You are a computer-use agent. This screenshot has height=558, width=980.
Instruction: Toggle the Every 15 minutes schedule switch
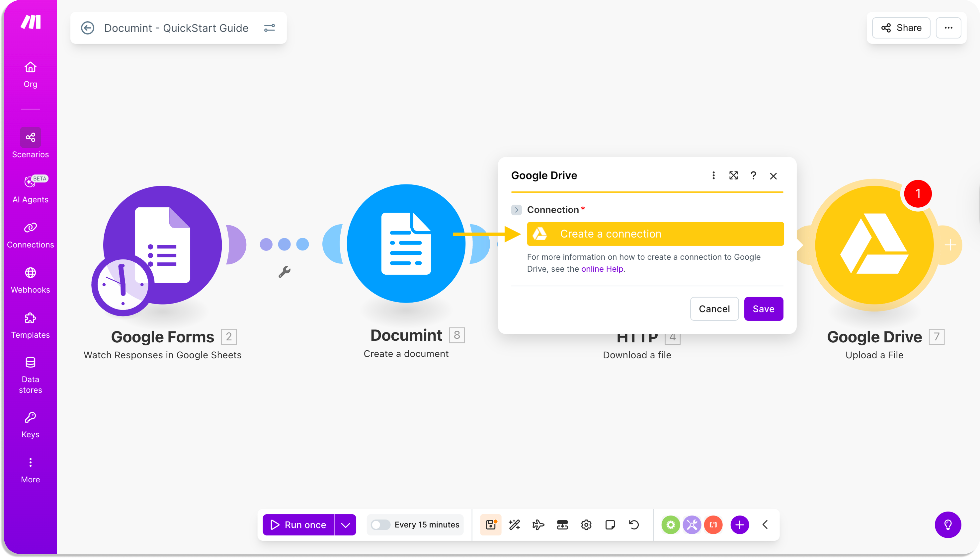[x=380, y=524]
